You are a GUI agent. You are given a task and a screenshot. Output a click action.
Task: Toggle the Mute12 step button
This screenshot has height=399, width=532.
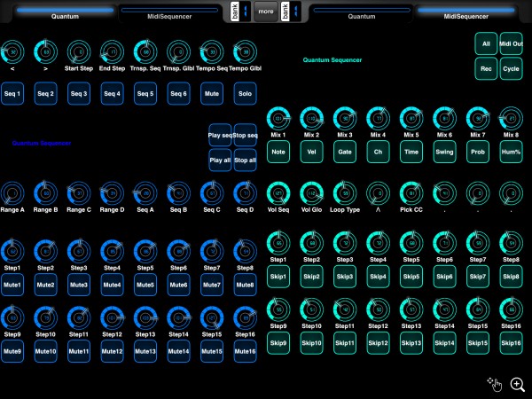[112, 351]
